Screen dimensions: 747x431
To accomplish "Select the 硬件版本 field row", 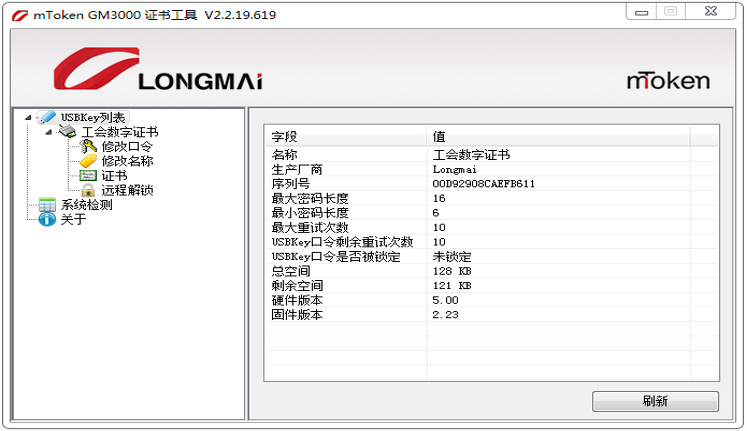I will (x=491, y=300).
